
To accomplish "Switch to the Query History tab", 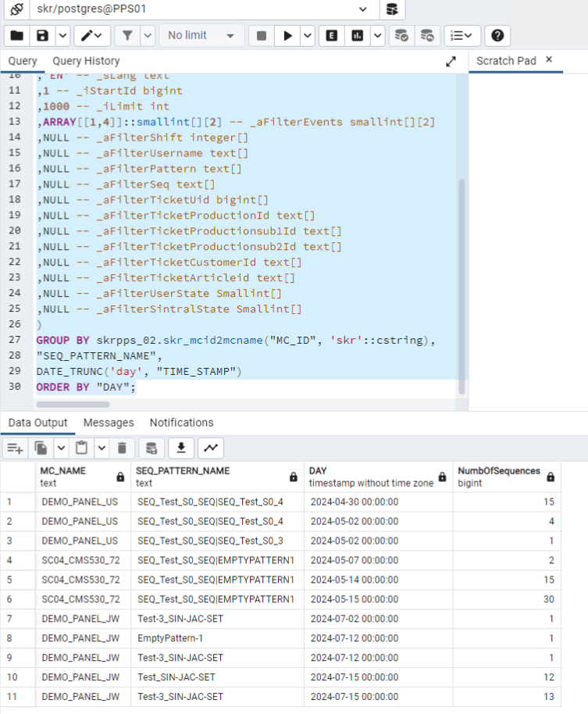I will coord(86,61).
